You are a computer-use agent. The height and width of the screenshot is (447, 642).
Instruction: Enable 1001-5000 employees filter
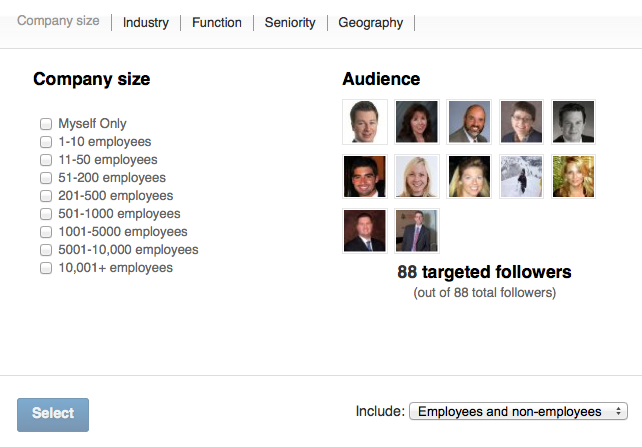46,232
